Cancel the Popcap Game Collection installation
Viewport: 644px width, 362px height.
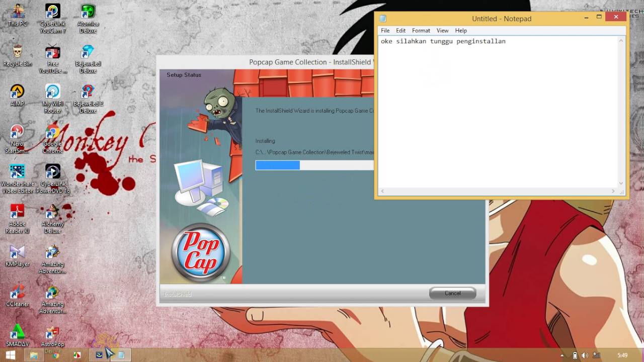click(x=452, y=293)
